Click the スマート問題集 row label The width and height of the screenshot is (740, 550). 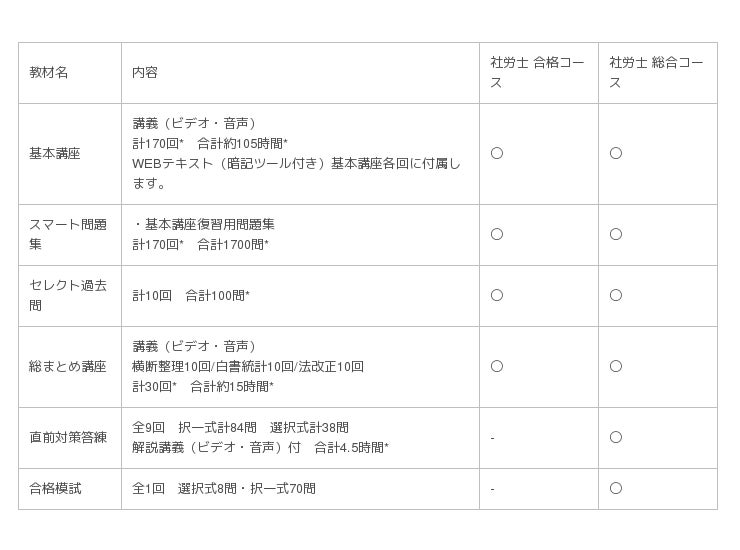point(68,234)
